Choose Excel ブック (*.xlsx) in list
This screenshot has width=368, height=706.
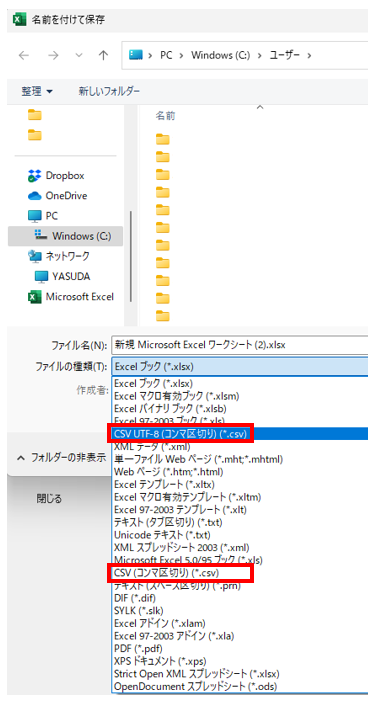point(154,384)
